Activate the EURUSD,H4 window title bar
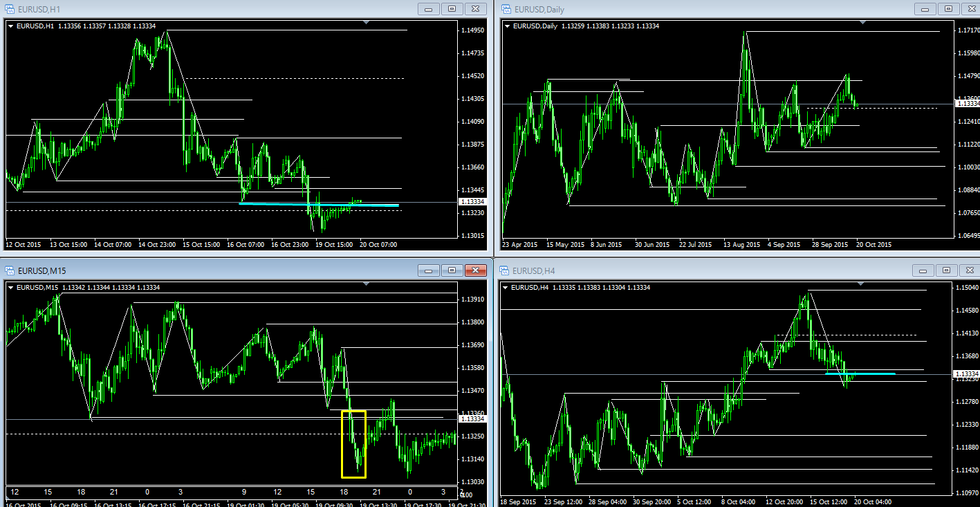Viewport: 980px width, 507px height. click(x=692, y=270)
